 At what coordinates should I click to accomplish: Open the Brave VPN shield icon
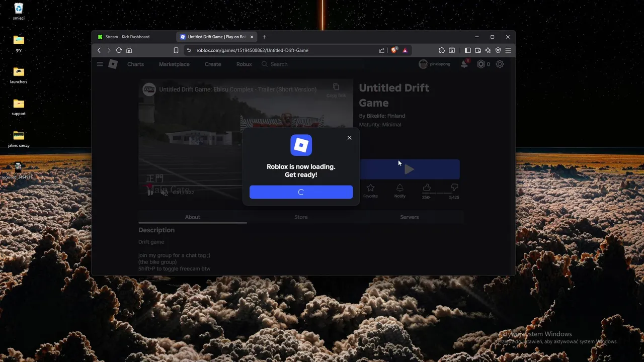point(498,50)
